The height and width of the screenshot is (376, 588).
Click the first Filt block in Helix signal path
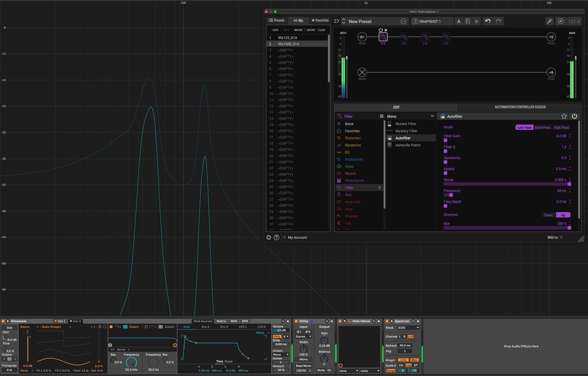[383, 37]
